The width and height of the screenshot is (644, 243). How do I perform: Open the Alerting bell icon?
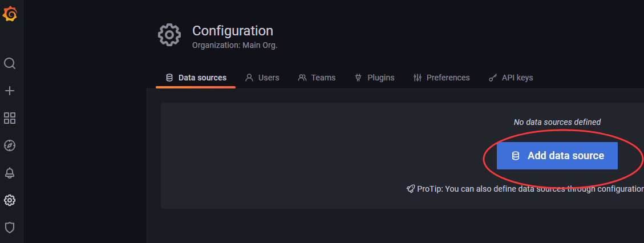(10, 173)
